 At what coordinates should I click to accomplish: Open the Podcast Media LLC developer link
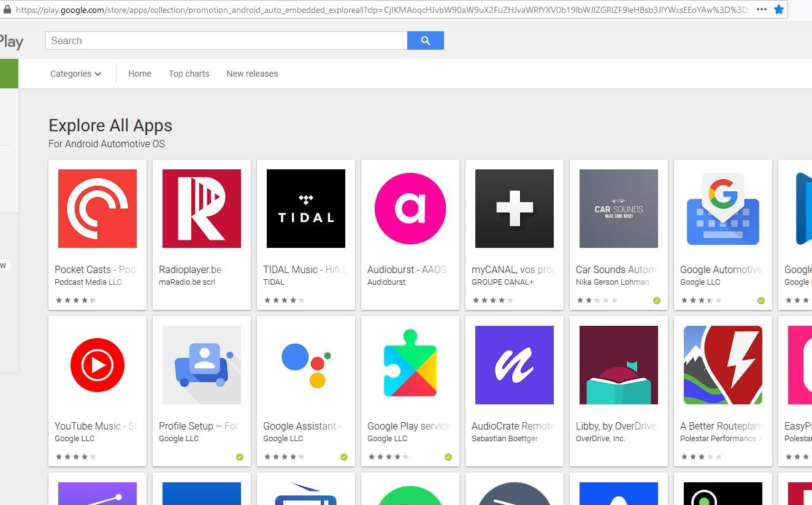[x=88, y=282]
